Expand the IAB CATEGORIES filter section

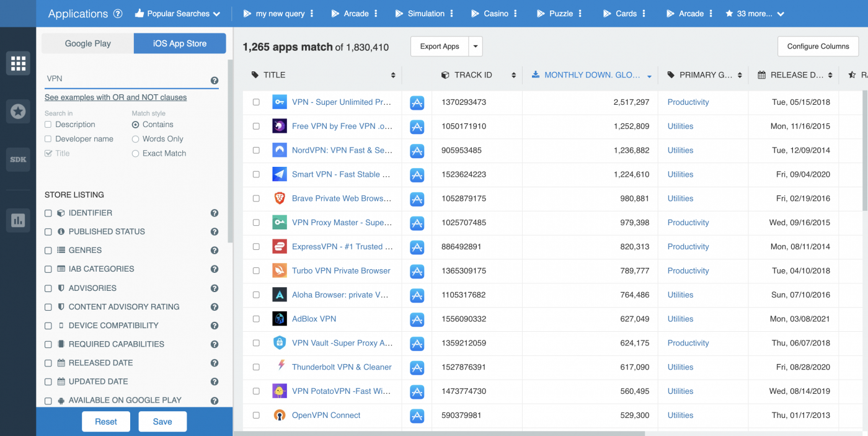[x=101, y=269]
